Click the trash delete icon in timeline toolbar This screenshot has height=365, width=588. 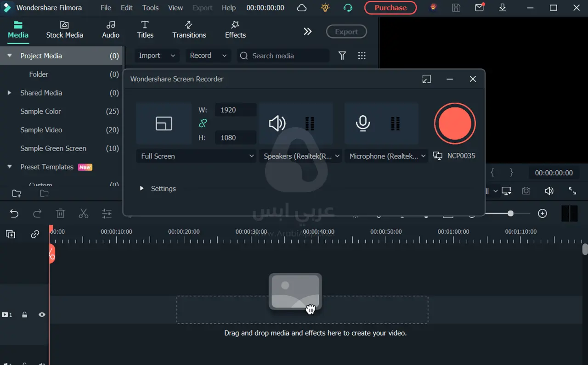click(60, 213)
